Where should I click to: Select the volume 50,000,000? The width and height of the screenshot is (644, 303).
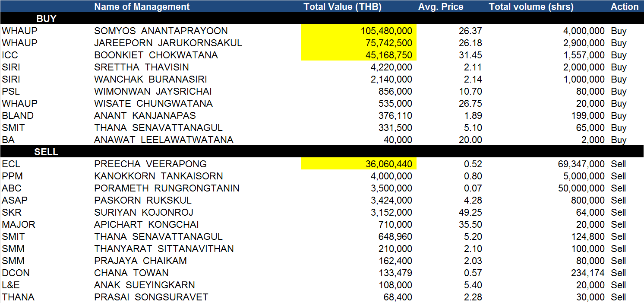(x=581, y=188)
